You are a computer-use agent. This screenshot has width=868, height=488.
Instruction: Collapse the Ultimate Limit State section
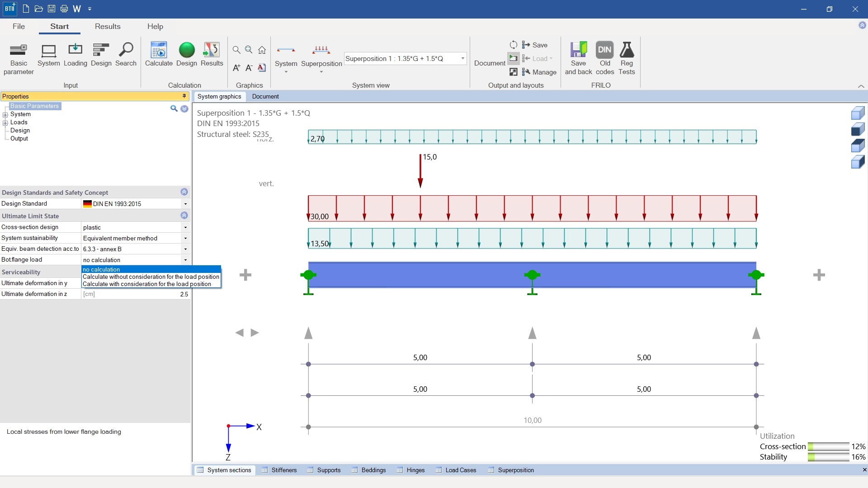(184, 216)
